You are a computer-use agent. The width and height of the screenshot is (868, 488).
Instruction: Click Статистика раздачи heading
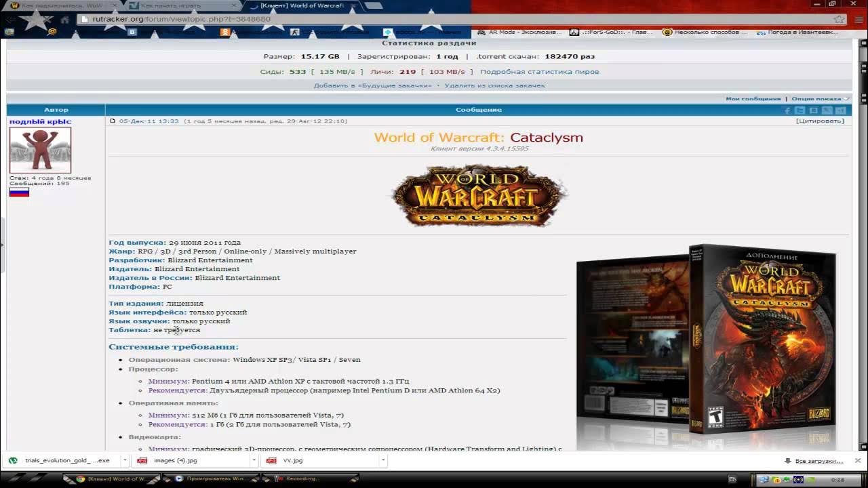(x=429, y=43)
